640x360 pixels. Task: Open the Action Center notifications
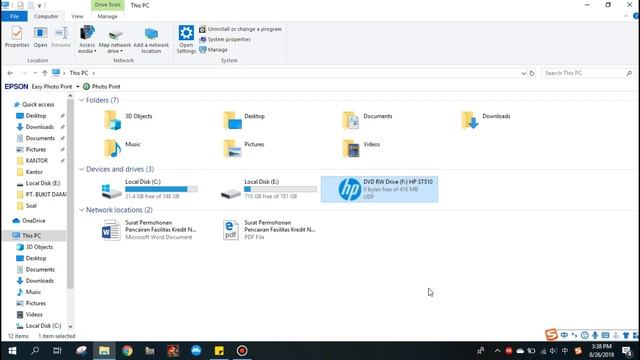coord(627,351)
